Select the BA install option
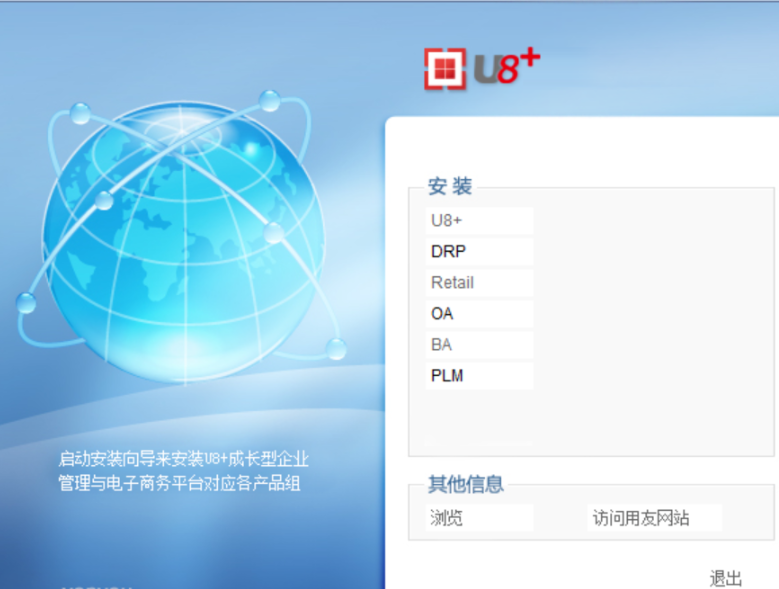This screenshot has width=779, height=589. point(479,345)
